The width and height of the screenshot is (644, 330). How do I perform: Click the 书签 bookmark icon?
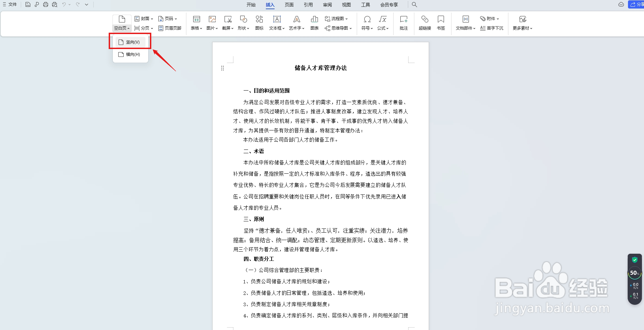point(441,19)
